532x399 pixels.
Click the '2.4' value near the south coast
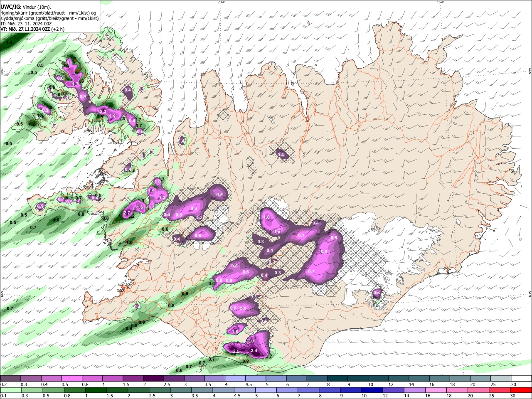click(254, 351)
